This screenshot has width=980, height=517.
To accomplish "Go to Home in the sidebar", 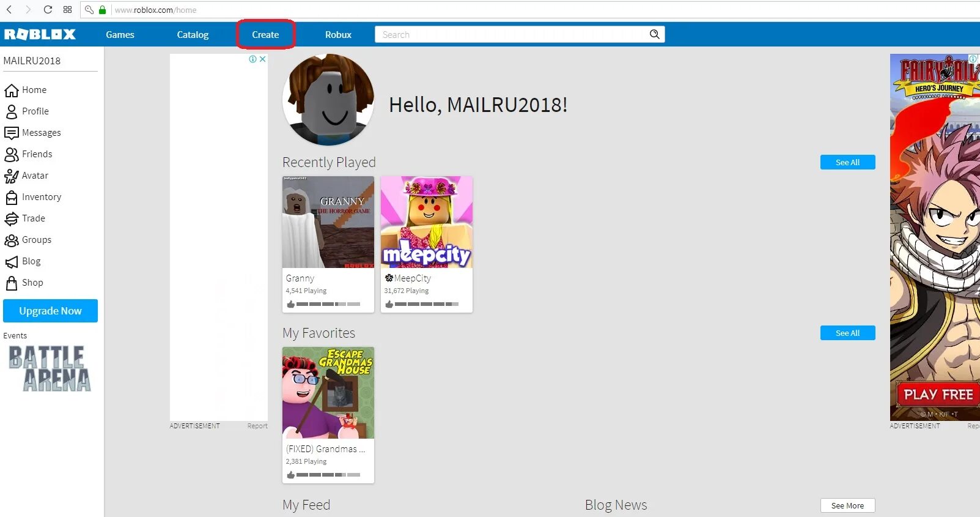I will coord(34,90).
